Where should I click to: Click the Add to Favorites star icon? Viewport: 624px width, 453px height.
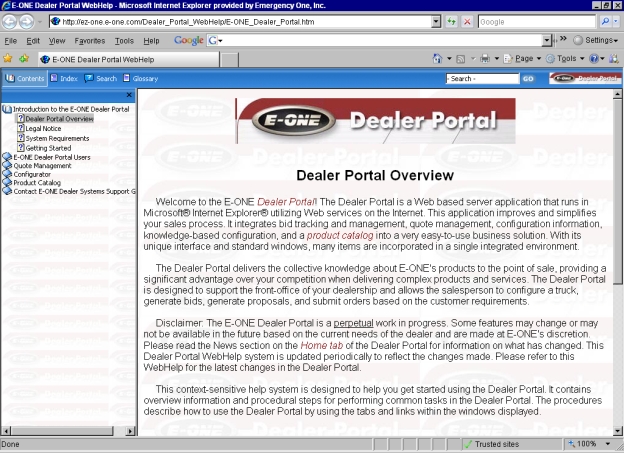coord(24,59)
